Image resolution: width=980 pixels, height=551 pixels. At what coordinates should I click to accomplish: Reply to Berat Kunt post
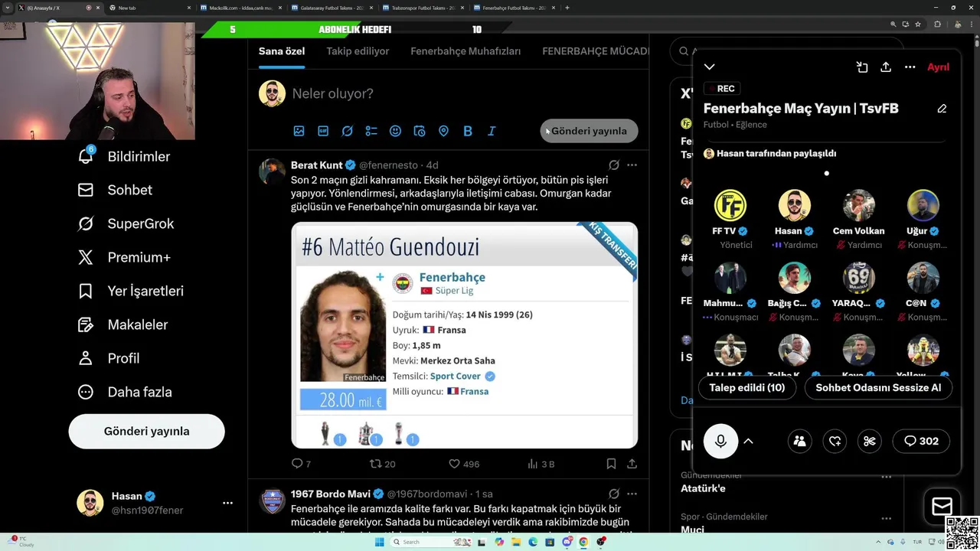coord(302,464)
